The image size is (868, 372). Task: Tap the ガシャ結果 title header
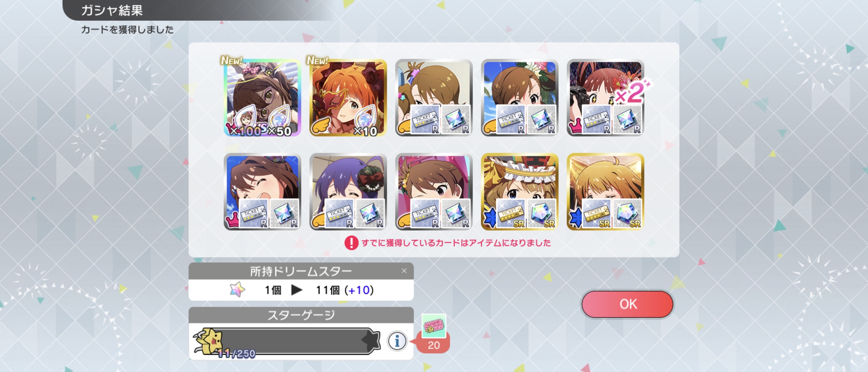(x=112, y=10)
